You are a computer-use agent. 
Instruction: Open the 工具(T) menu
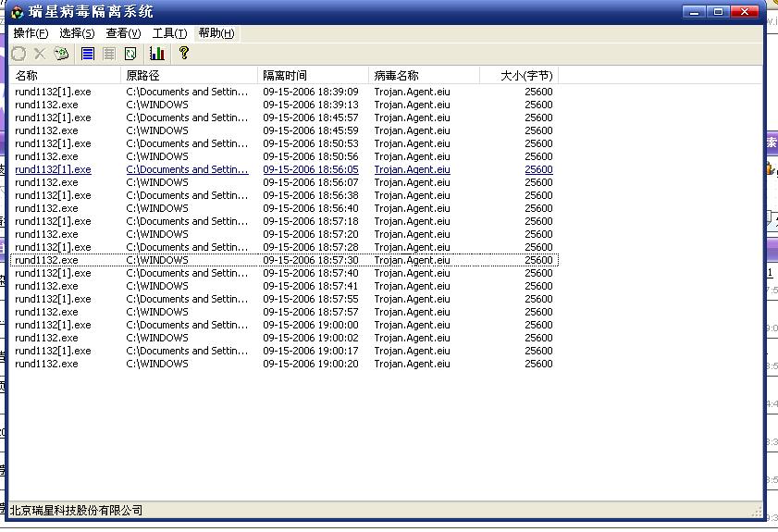[x=169, y=33]
